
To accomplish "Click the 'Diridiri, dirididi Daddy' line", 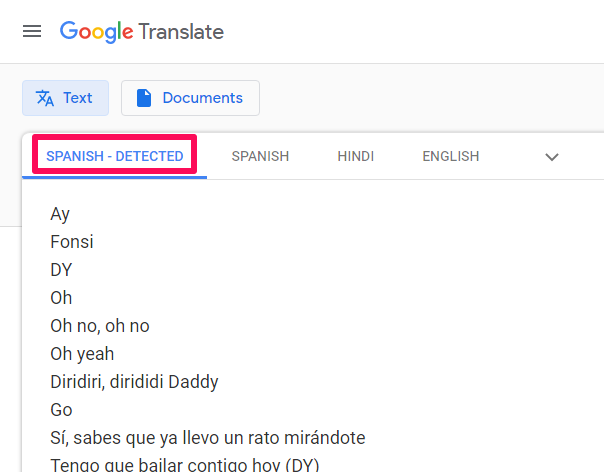I will tap(134, 382).
